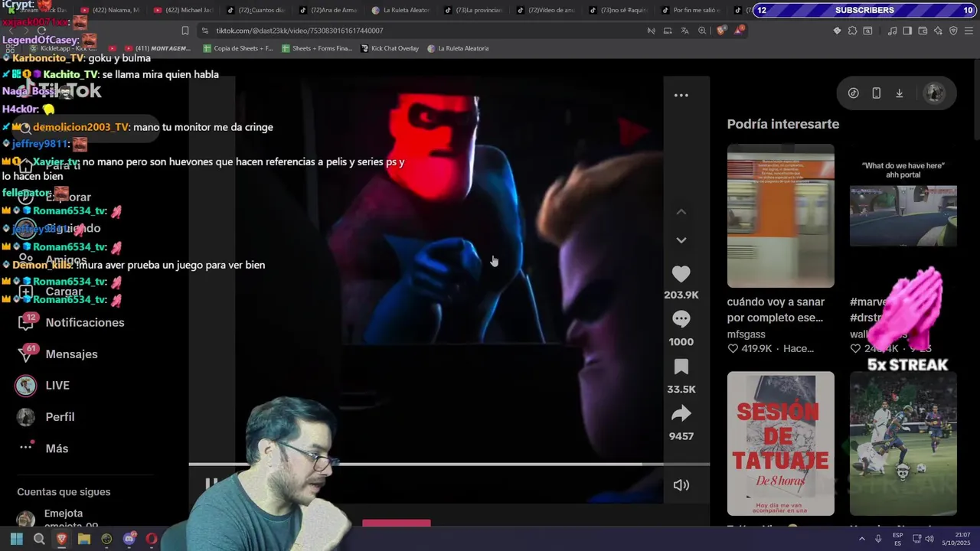Open Perfil in TikTok sidebar
Screen dimensions: 980x551
click(60, 417)
